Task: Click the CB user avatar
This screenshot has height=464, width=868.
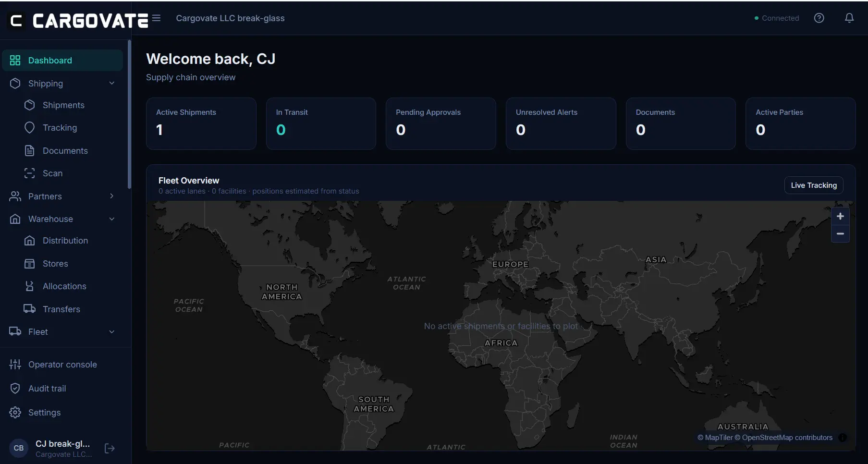Action: pyautogui.click(x=19, y=448)
